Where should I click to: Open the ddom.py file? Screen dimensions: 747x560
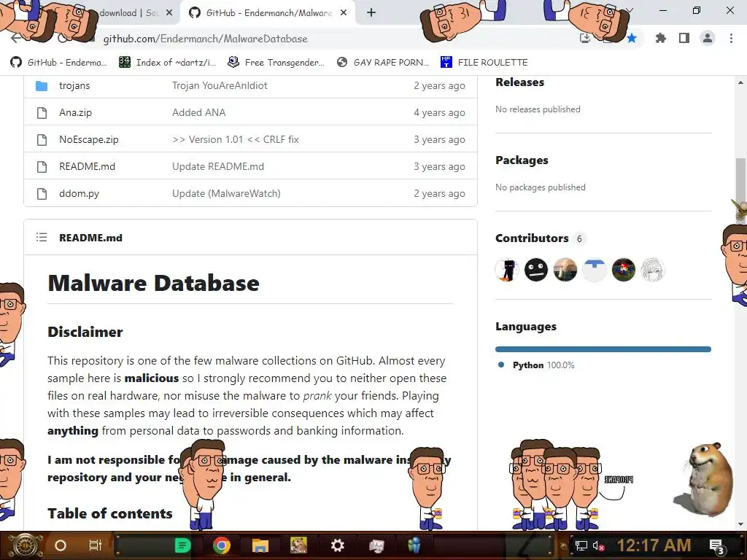79,194
